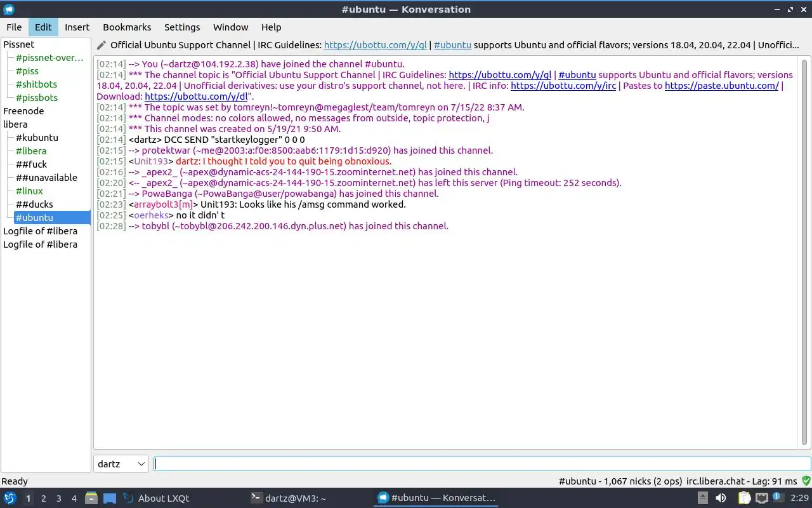Click the arraybolt3[m] nickname in chat
This screenshot has width=812, height=508.
163,204
